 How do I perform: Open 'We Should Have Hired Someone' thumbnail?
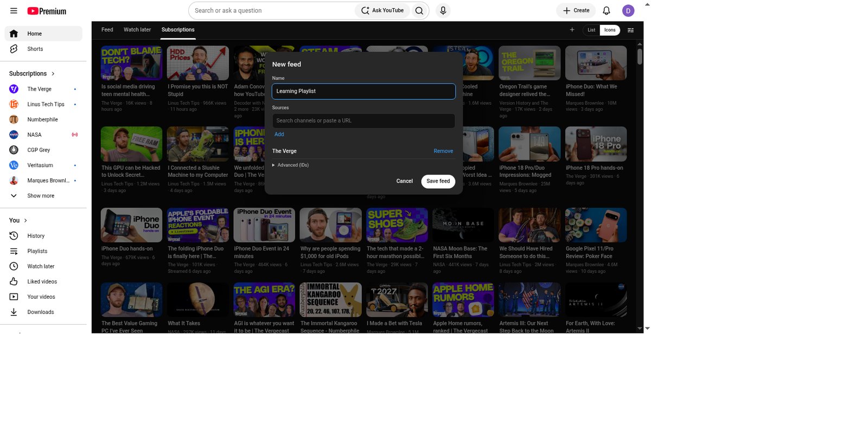click(x=529, y=225)
